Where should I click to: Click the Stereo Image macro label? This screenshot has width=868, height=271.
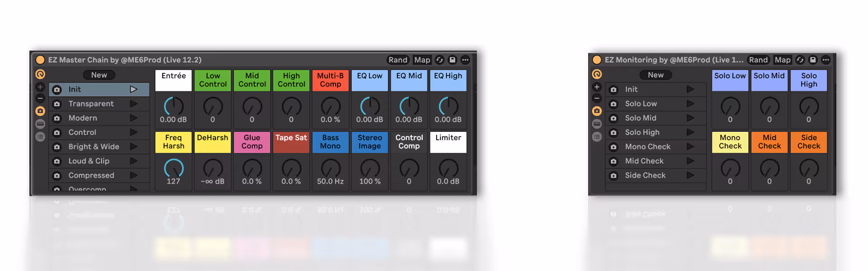click(x=370, y=142)
